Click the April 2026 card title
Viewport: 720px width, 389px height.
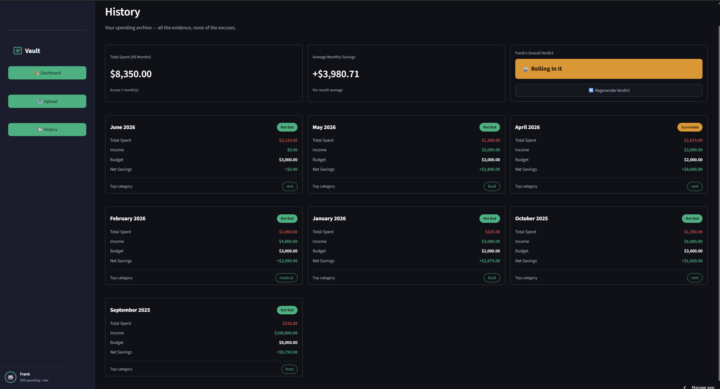(x=527, y=127)
